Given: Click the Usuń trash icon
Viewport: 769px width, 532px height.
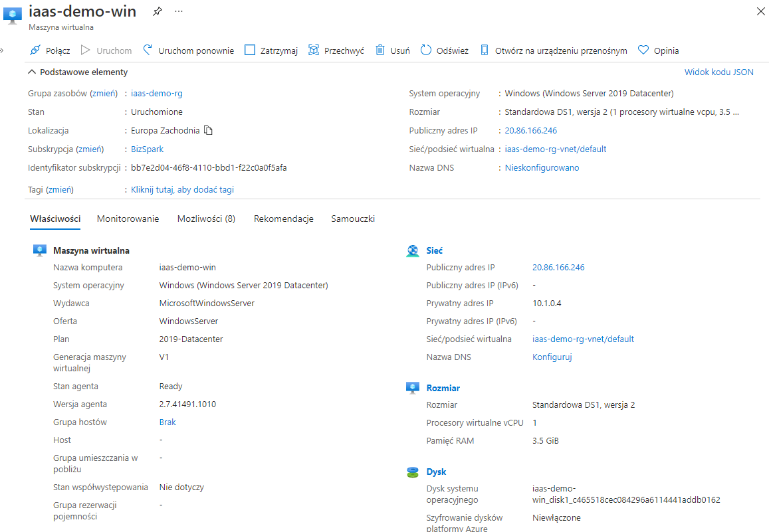Looking at the screenshot, I should pos(380,50).
